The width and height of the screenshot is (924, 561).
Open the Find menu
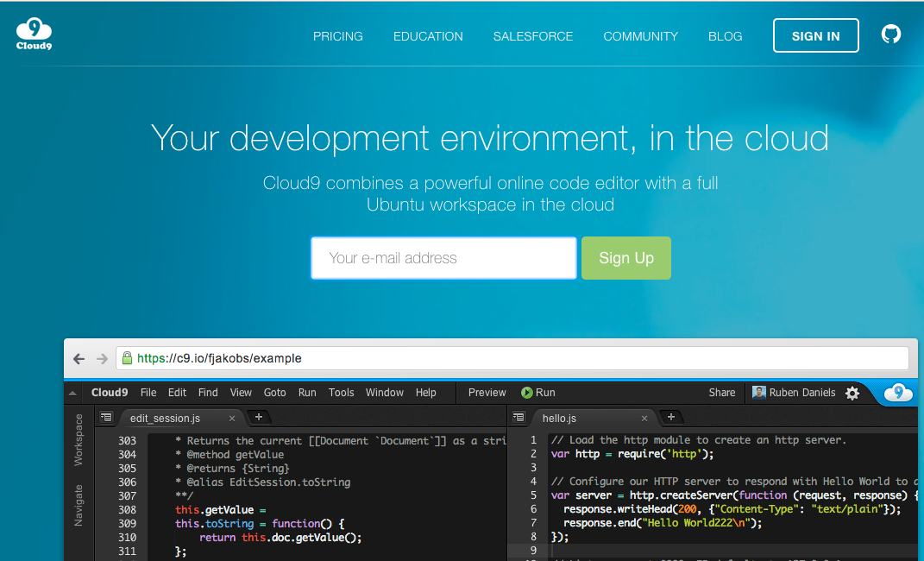[208, 393]
